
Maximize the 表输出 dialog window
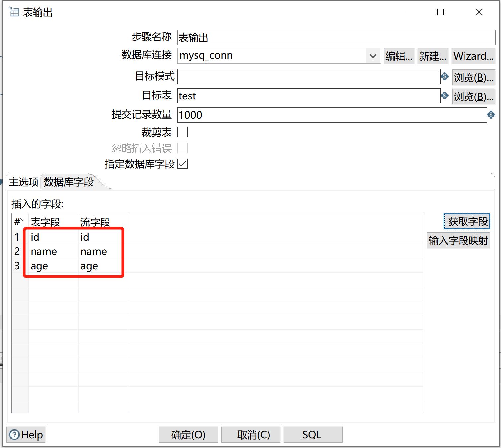(441, 12)
